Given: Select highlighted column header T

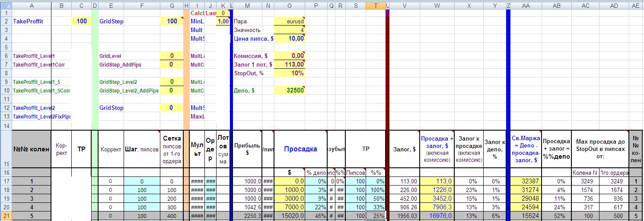Looking at the screenshot, I should (x=375, y=5).
